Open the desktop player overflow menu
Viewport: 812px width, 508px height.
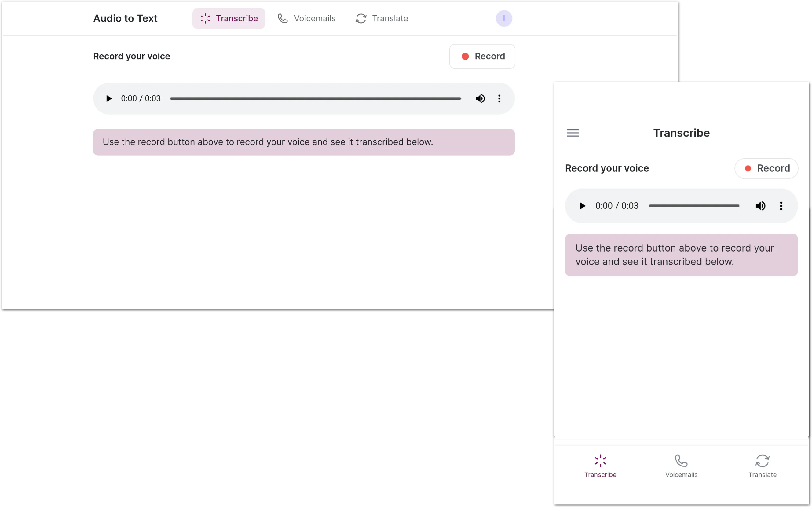tap(499, 98)
